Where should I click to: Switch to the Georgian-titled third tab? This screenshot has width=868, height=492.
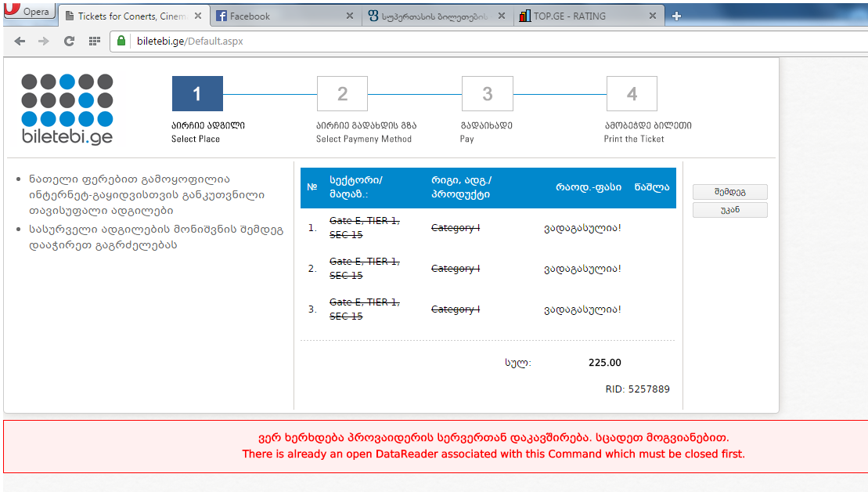436,16
